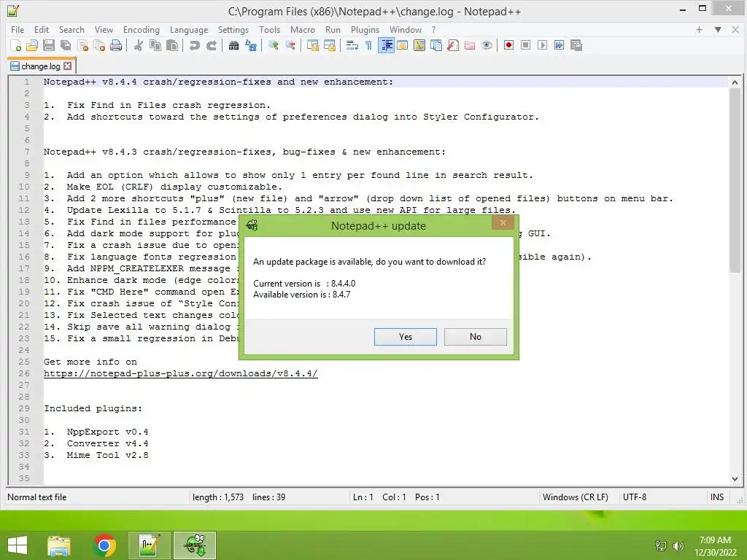
Task: Click the vertical scrollbar thumb
Action: tap(735, 180)
